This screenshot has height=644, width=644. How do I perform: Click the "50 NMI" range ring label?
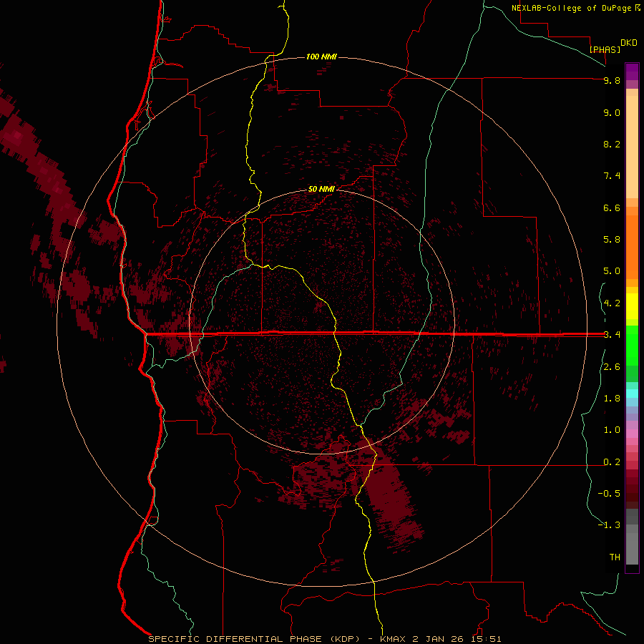click(x=321, y=189)
